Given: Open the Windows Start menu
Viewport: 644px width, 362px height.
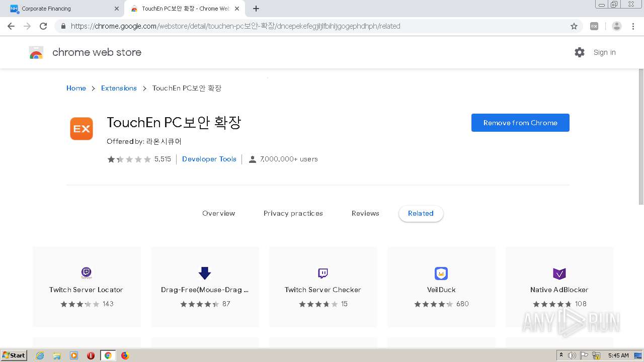Looking at the screenshot, I should (x=14, y=355).
